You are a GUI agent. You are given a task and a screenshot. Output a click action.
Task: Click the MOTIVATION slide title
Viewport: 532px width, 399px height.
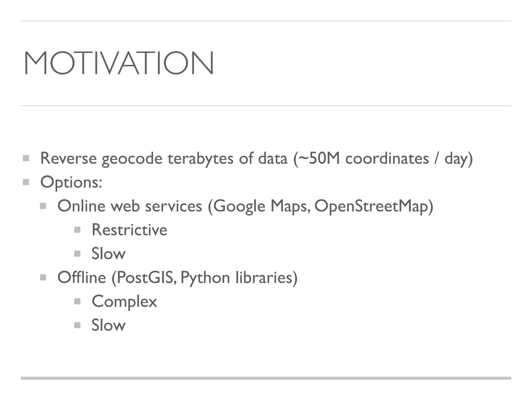click(119, 63)
